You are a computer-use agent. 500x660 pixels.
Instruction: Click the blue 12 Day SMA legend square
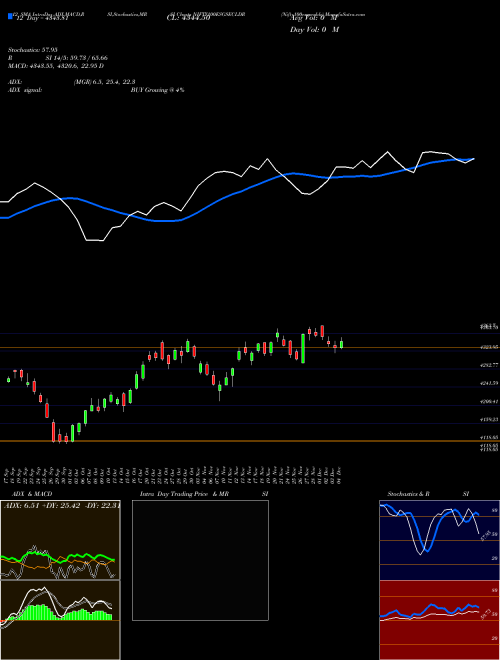click(10, 16)
